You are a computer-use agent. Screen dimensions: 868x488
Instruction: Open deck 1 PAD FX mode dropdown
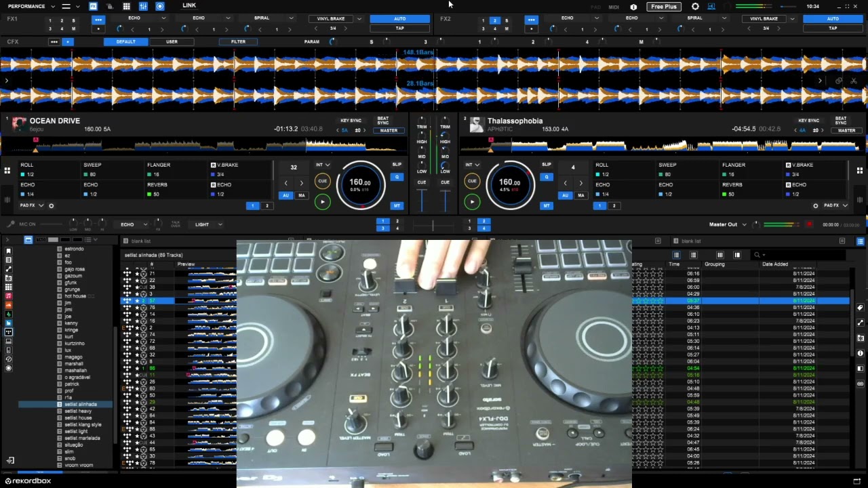[31, 205]
